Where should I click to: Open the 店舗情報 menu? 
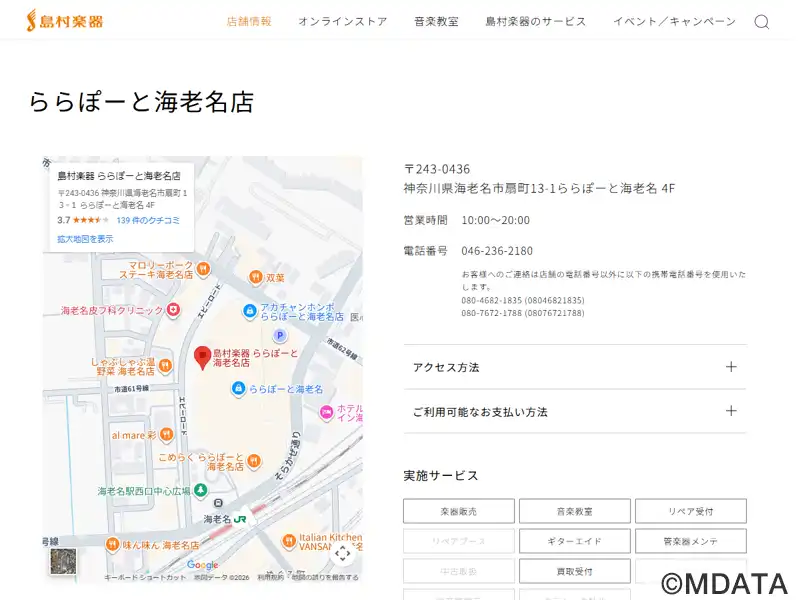point(249,22)
